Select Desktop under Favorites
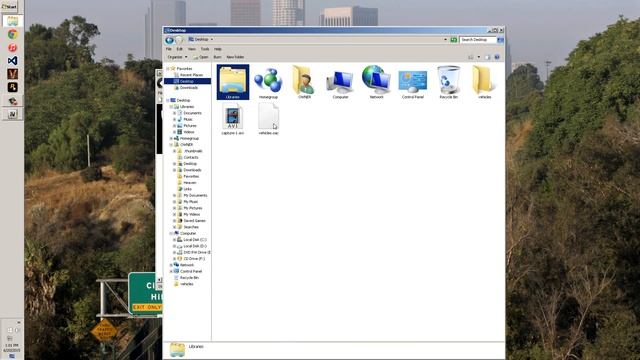Screen dimensions: 640x360 187,81
